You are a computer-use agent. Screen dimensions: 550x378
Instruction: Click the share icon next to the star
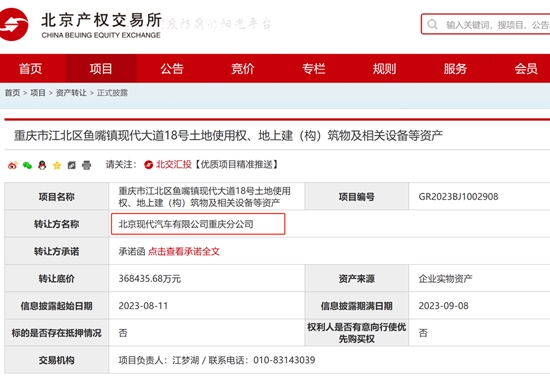[x=72, y=165]
